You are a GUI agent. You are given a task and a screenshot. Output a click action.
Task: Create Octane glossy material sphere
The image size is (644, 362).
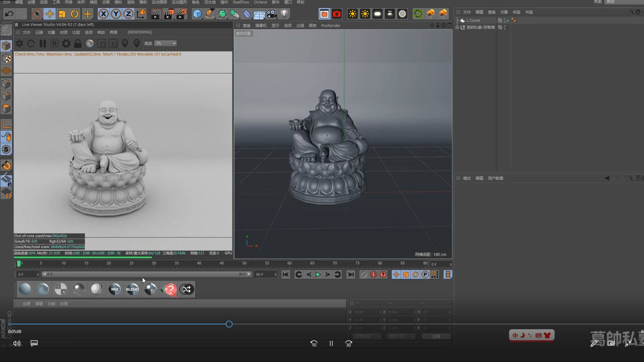tap(43, 289)
